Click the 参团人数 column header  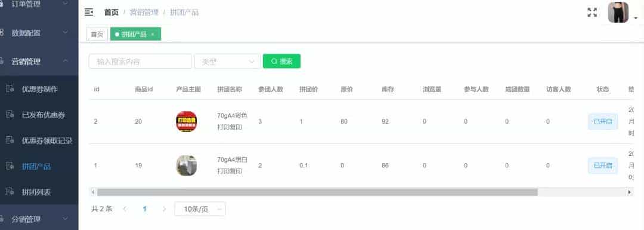(271, 89)
